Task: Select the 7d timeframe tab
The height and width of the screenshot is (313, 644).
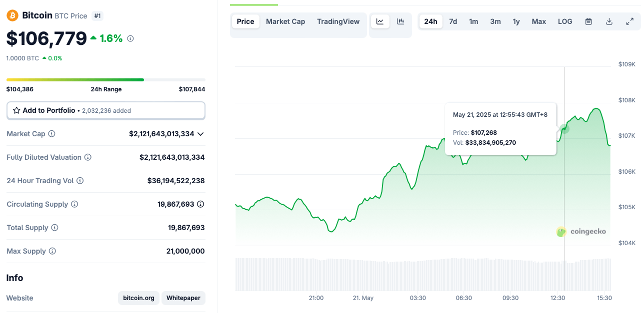Action: [453, 21]
